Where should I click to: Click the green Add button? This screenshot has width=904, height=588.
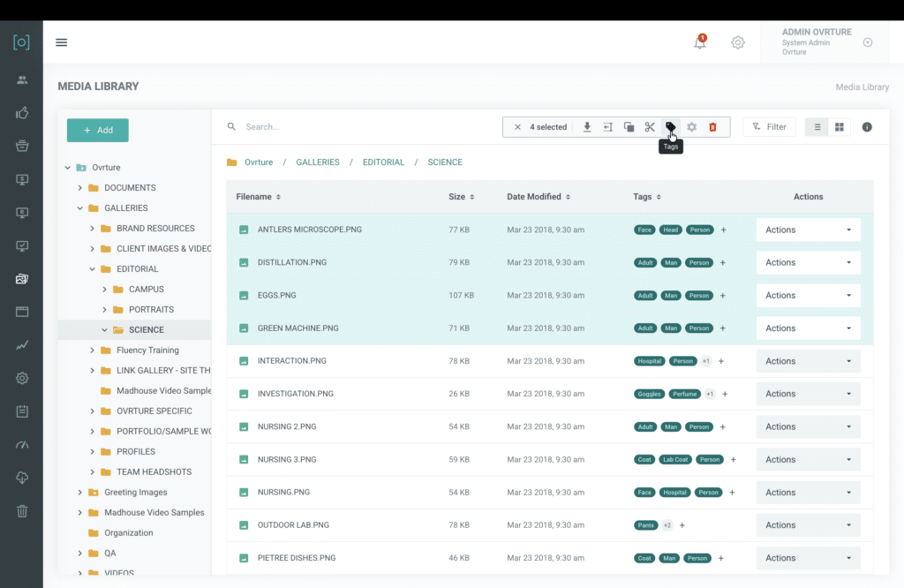coord(97,130)
